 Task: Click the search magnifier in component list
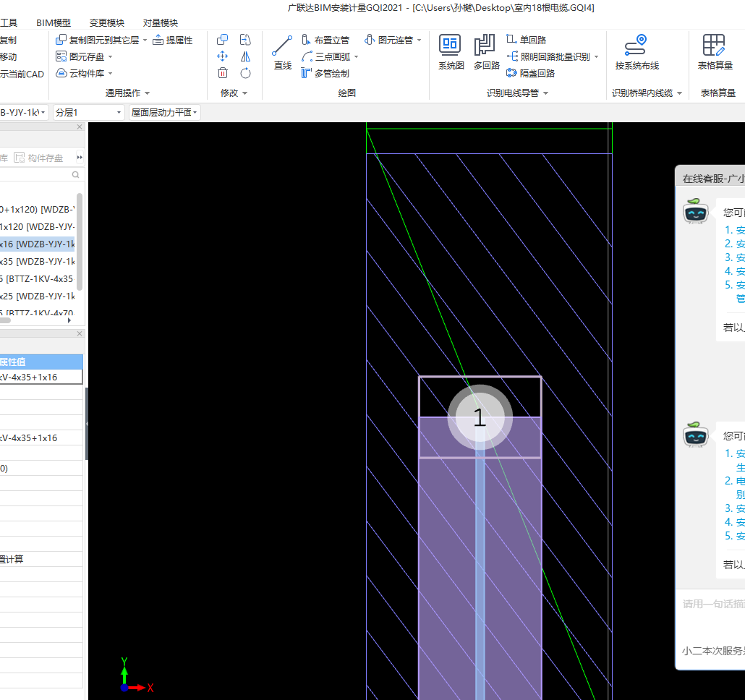[x=75, y=175]
